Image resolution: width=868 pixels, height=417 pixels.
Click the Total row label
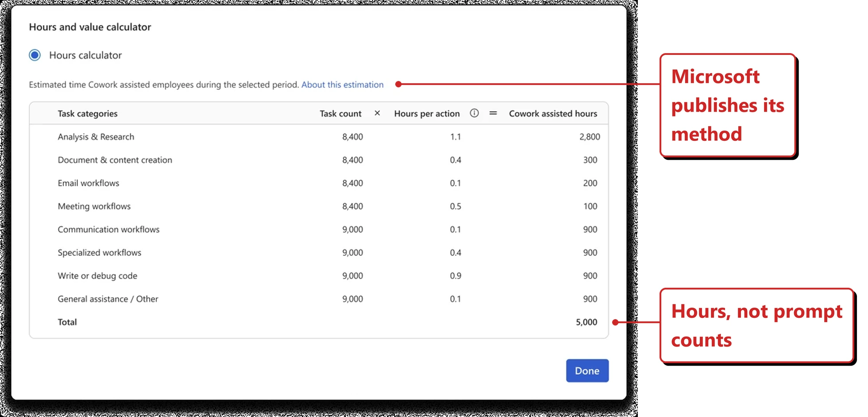click(x=67, y=322)
